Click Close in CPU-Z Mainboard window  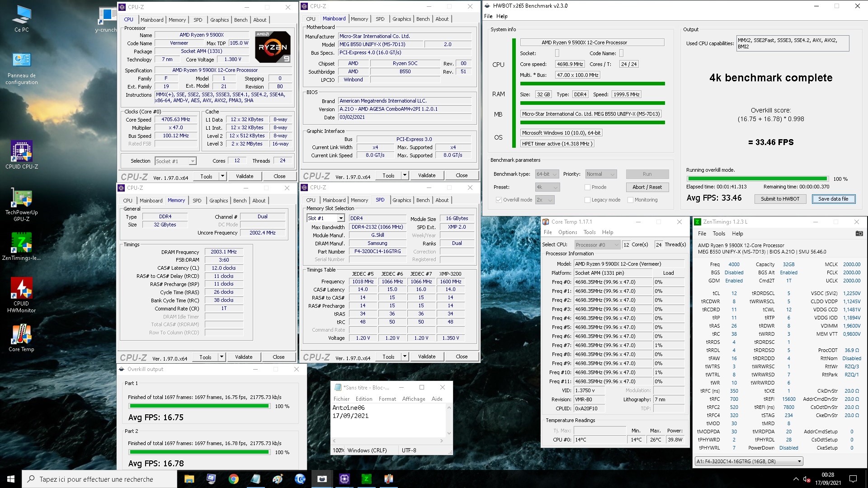pyautogui.click(x=462, y=175)
